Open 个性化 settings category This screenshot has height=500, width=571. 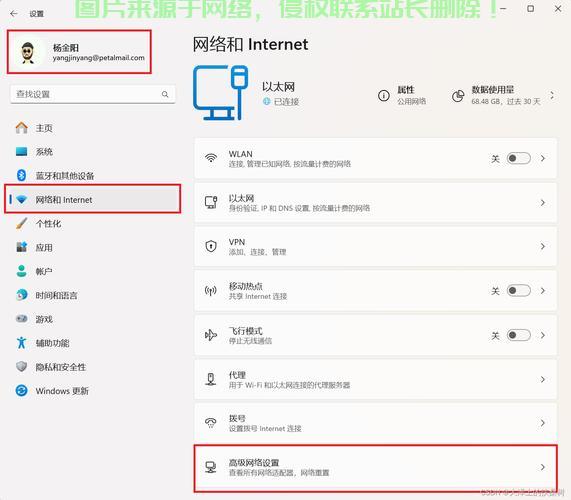pyautogui.click(x=93, y=224)
